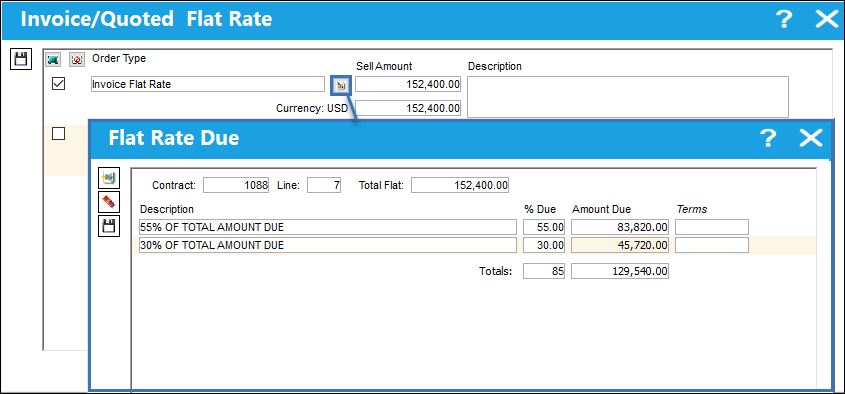This screenshot has height=394, width=845.
Task: Uncheck the Invoice Flat Rate checkbox
Action: (x=58, y=84)
